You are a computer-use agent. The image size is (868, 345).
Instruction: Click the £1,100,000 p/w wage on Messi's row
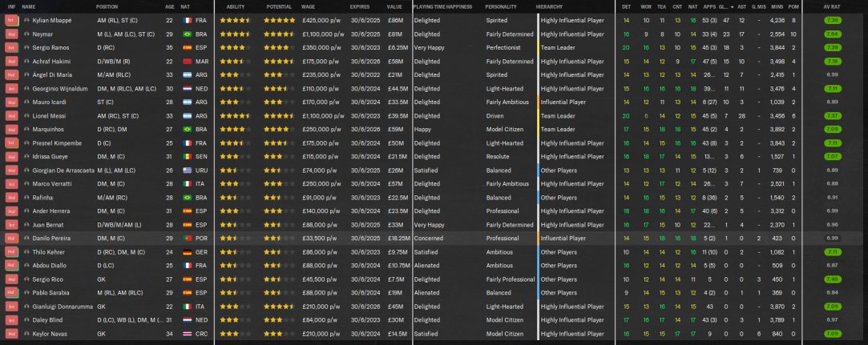323,115
